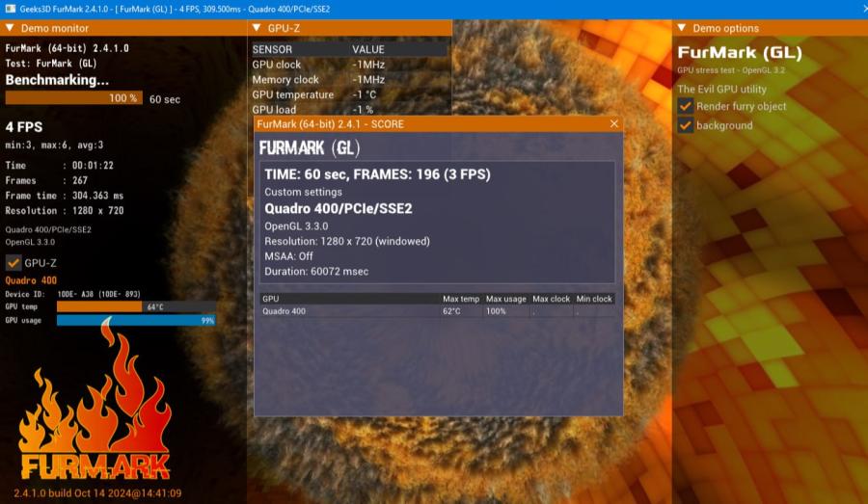This screenshot has height=504, width=868.
Task: Click the Benchmarking... status text
Action: pos(57,80)
